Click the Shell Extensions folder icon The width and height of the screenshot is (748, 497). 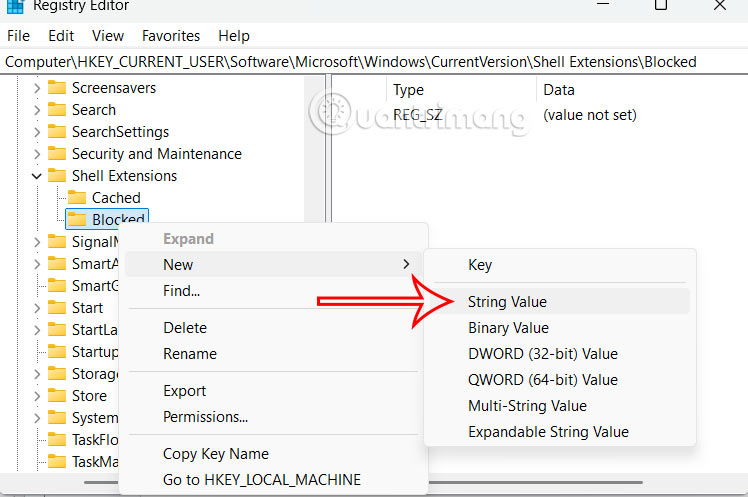pos(57,176)
